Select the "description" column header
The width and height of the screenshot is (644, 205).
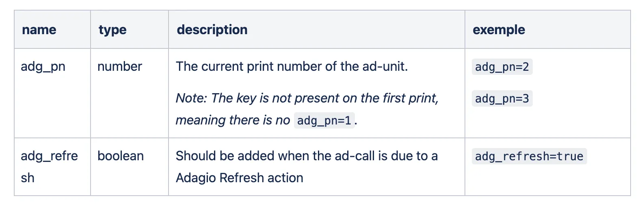(x=212, y=30)
